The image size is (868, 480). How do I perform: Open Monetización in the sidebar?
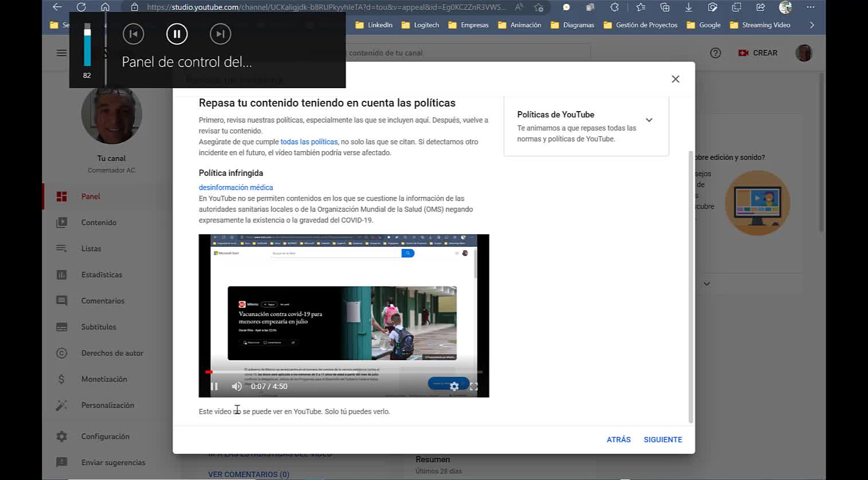(108, 379)
